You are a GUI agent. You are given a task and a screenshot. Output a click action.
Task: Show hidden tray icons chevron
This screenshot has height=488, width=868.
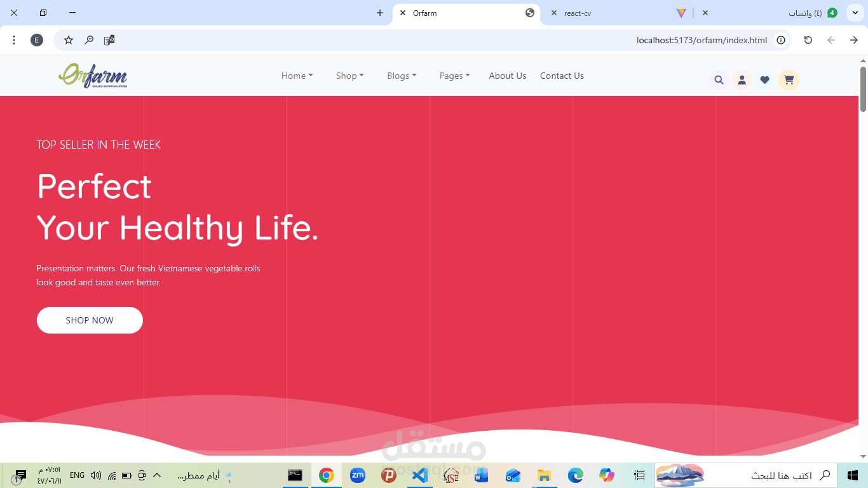pos(157,475)
